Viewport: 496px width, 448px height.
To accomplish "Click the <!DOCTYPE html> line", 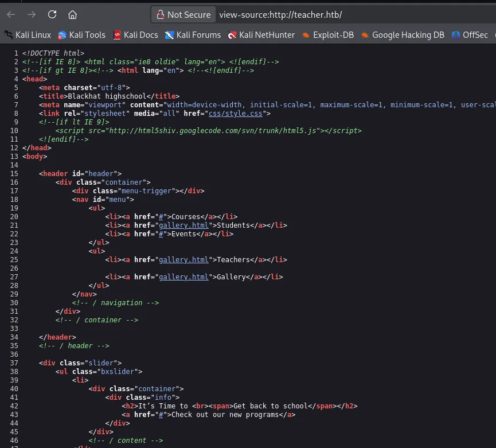I will [x=53, y=53].
